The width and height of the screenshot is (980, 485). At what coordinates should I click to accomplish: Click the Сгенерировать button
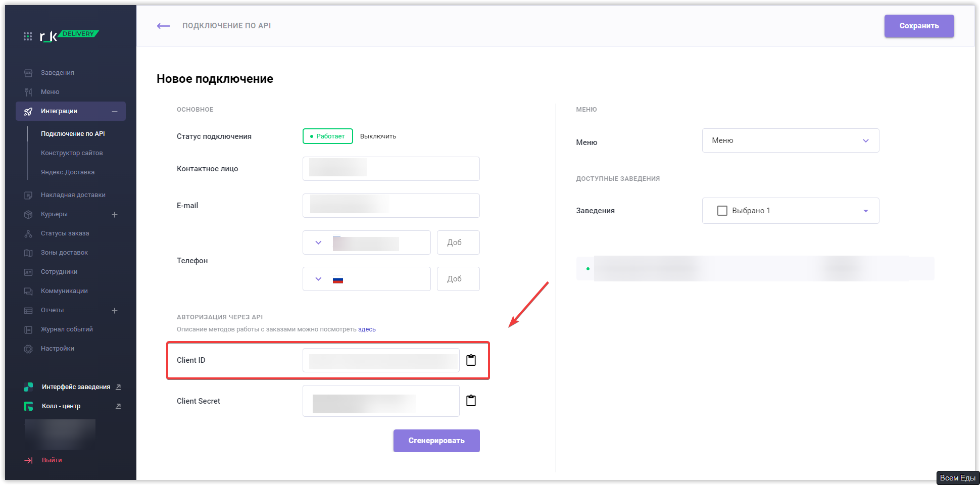click(436, 441)
